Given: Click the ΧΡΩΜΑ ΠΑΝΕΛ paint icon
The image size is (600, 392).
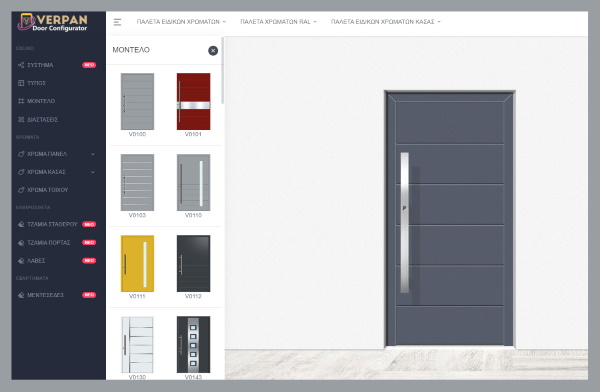Looking at the screenshot, I should (21, 154).
